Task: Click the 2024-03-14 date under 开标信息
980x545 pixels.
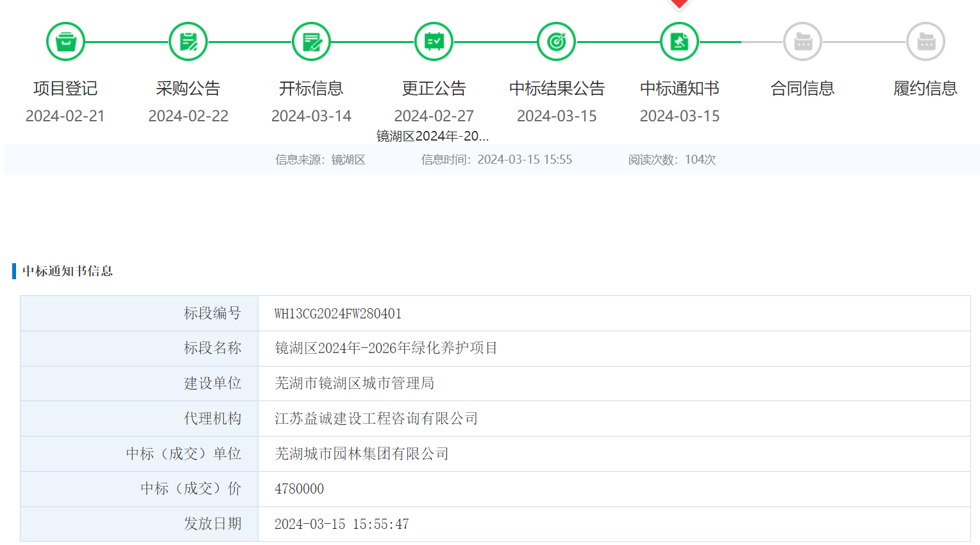Action: tap(311, 116)
